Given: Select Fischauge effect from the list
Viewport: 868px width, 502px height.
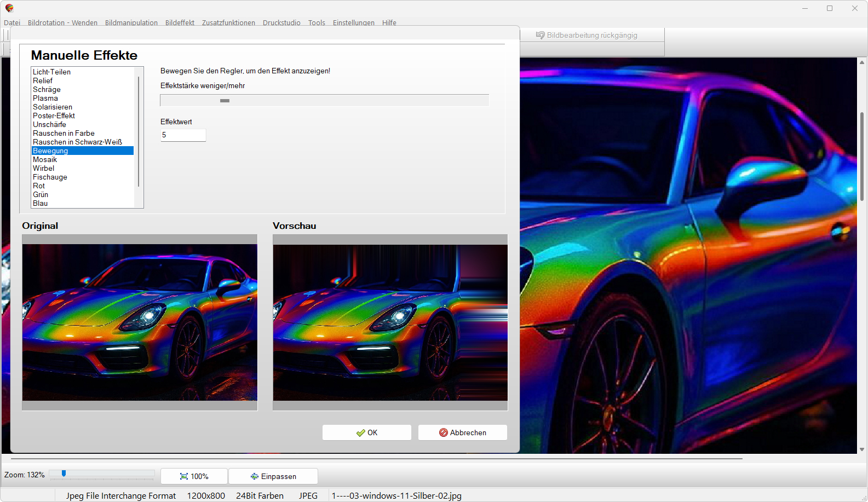Looking at the screenshot, I should coord(50,177).
